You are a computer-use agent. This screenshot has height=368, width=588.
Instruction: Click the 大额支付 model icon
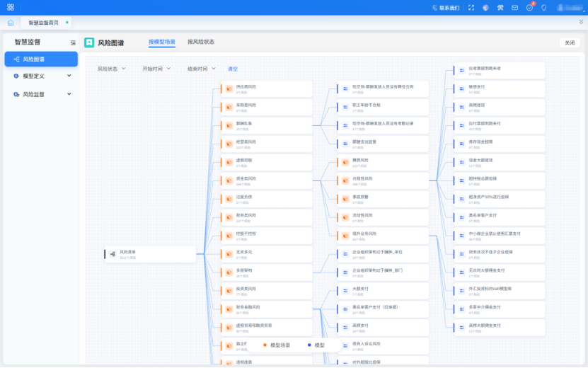(345, 291)
